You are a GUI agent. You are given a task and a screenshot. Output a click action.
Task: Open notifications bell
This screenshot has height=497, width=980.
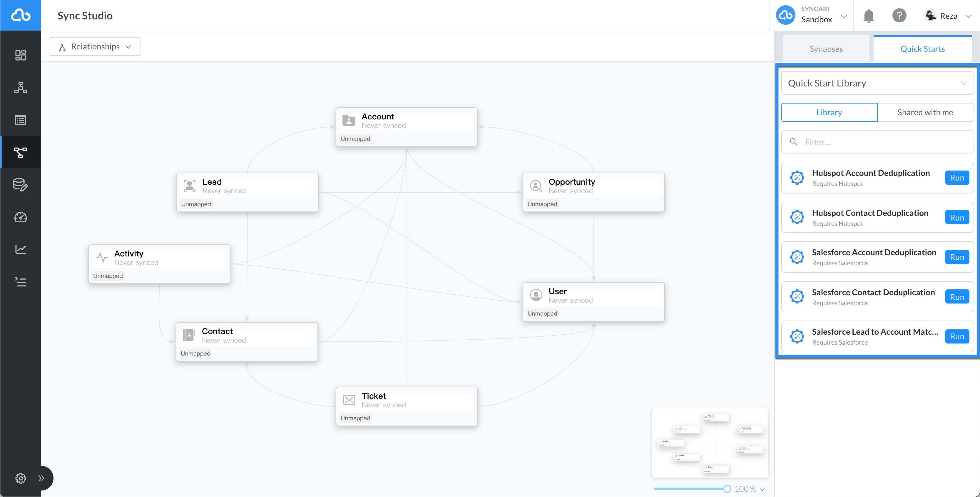(x=869, y=16)
